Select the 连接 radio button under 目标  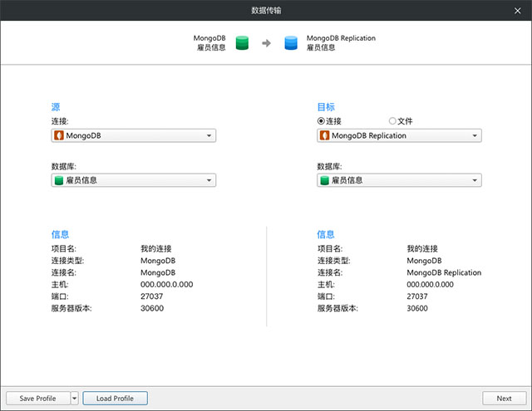pyautogui.click(x=322, y=121)
